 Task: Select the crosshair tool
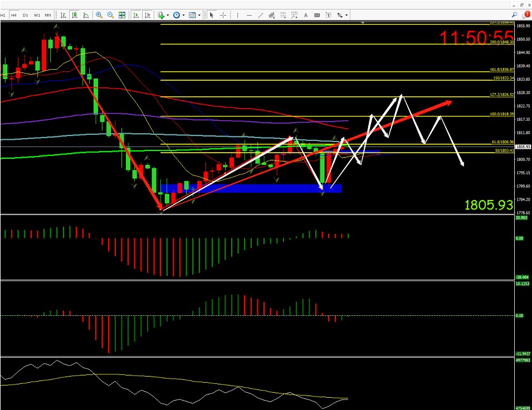223,15
